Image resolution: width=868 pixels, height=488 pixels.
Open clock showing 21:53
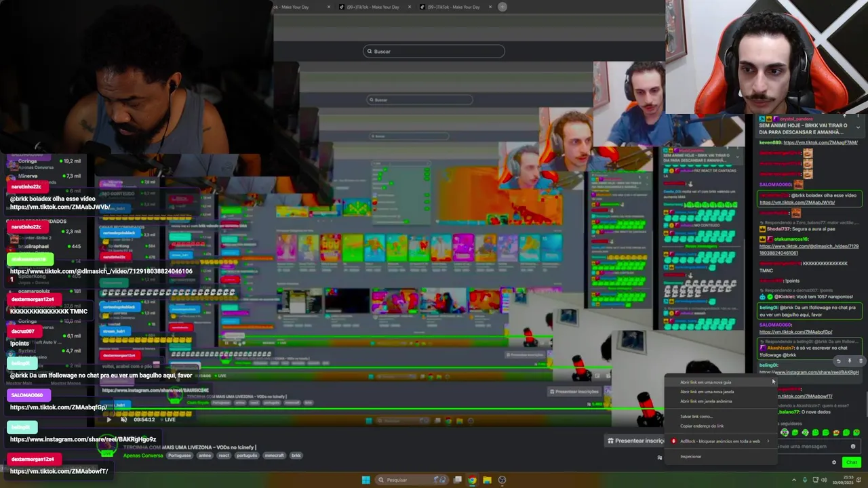tap(843, 480)
